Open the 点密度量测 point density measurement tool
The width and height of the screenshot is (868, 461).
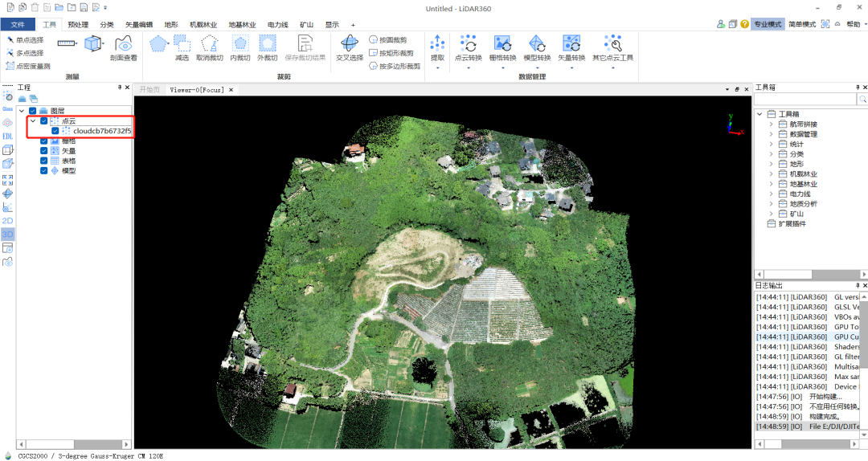pos(28,66)
